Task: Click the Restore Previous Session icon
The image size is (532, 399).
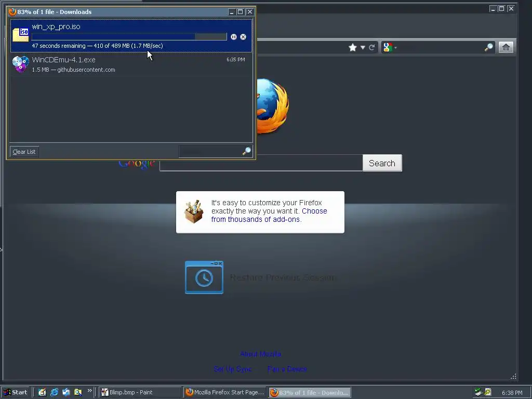Action: [x=204, y=277]
